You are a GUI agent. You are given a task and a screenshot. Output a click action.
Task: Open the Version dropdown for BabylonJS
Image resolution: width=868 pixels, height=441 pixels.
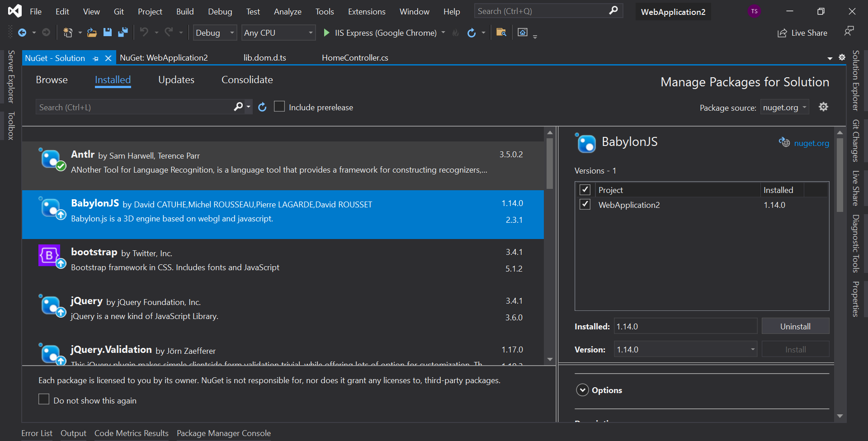(x=752, y=349)
